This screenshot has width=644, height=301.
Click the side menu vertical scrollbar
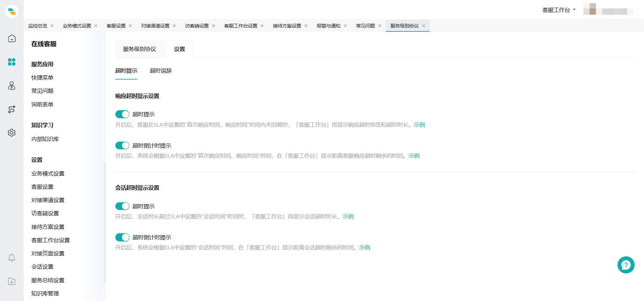click(105, 223)
